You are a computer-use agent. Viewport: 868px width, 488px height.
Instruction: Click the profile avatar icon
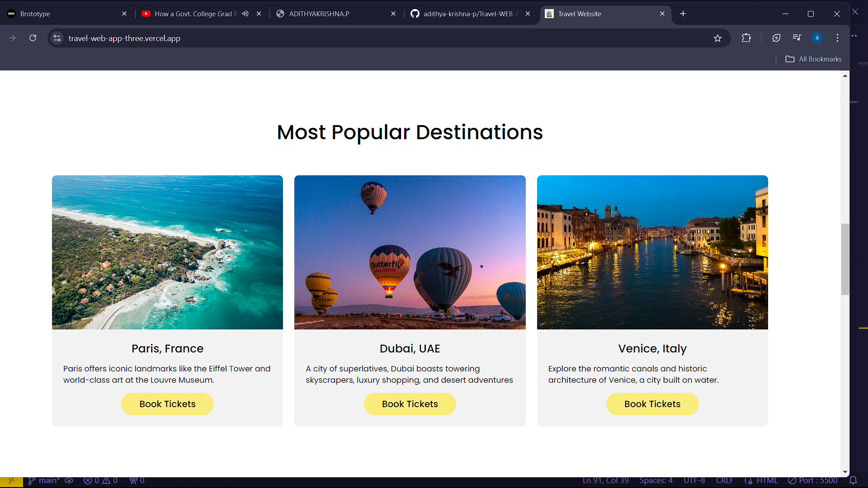click(x=817, y=38)
